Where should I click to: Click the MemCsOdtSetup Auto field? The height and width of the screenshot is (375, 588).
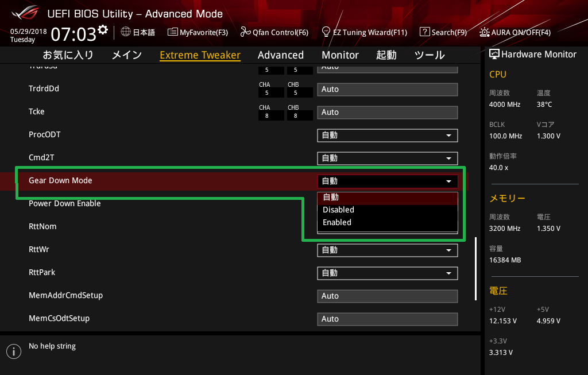(388, 319)
